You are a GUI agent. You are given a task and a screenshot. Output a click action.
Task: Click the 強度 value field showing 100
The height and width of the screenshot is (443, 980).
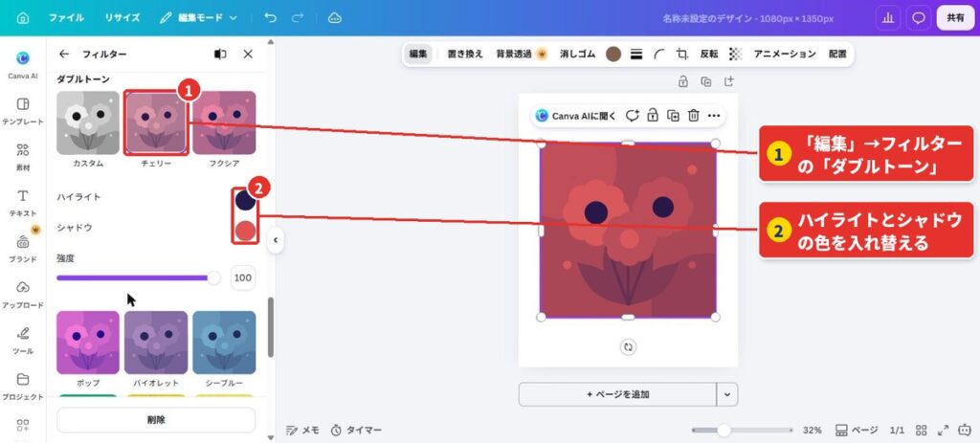(x=242, y=278)
